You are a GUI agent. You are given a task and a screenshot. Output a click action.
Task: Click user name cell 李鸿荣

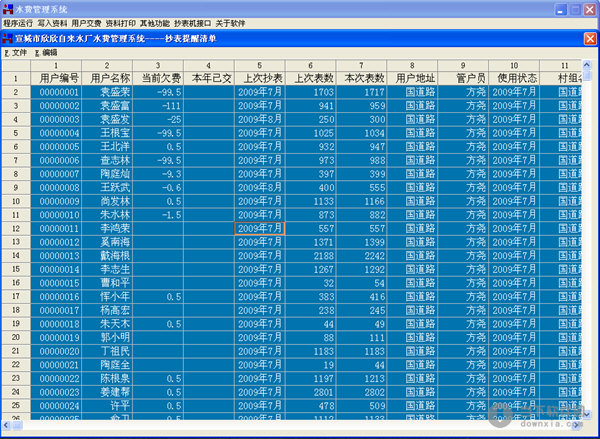pos(107,228)
